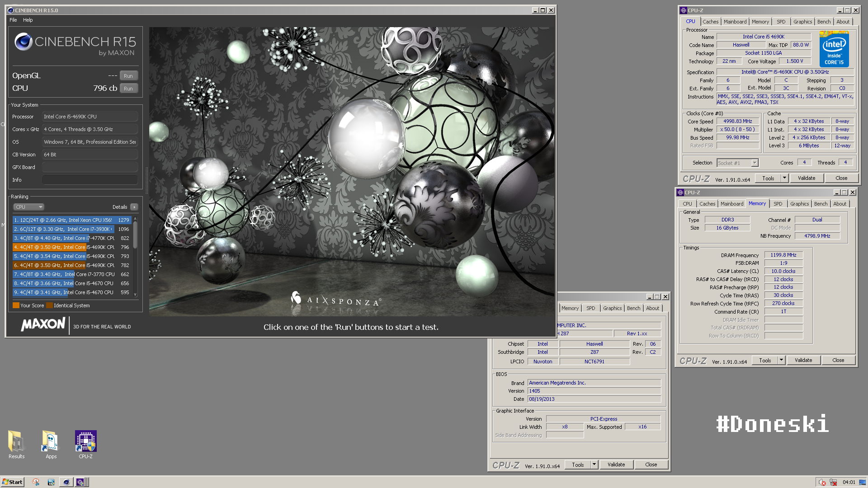Click the Snipping Tool icon in taskbar
The image size is (868, 488).
coord(36,482)
